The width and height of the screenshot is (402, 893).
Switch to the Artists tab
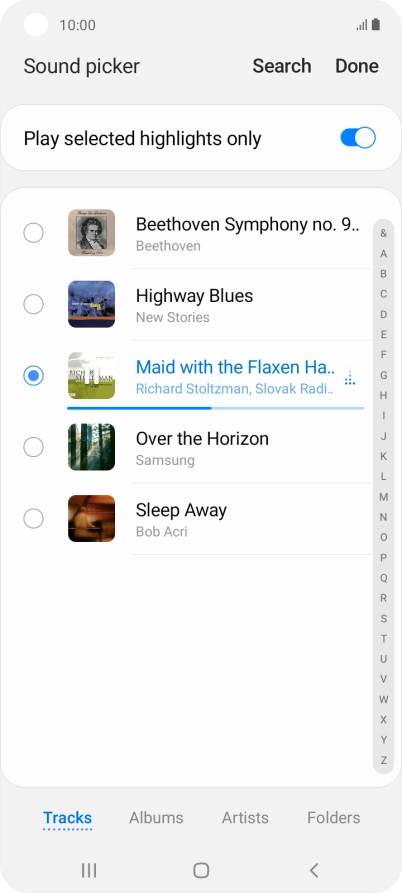[x=245, y=818]
